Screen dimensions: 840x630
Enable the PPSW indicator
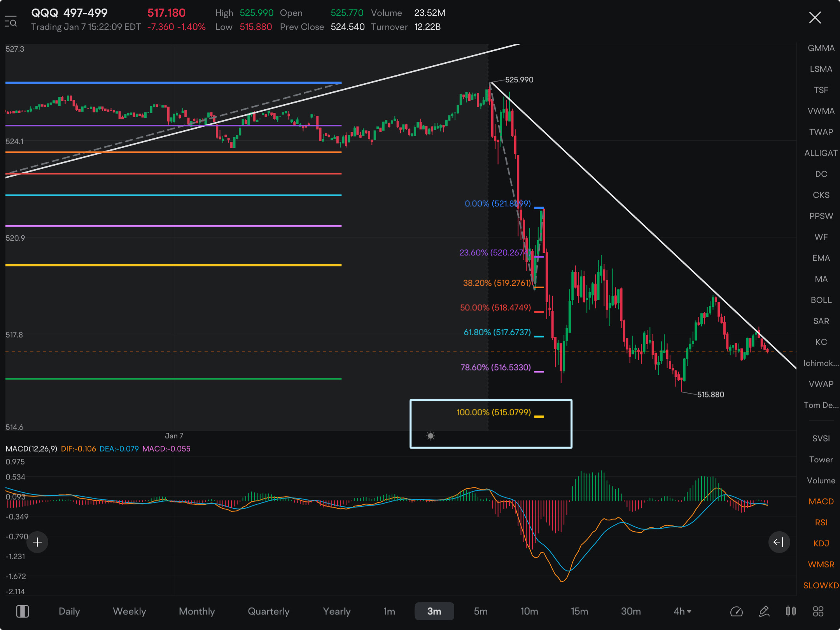coord(821,216)
